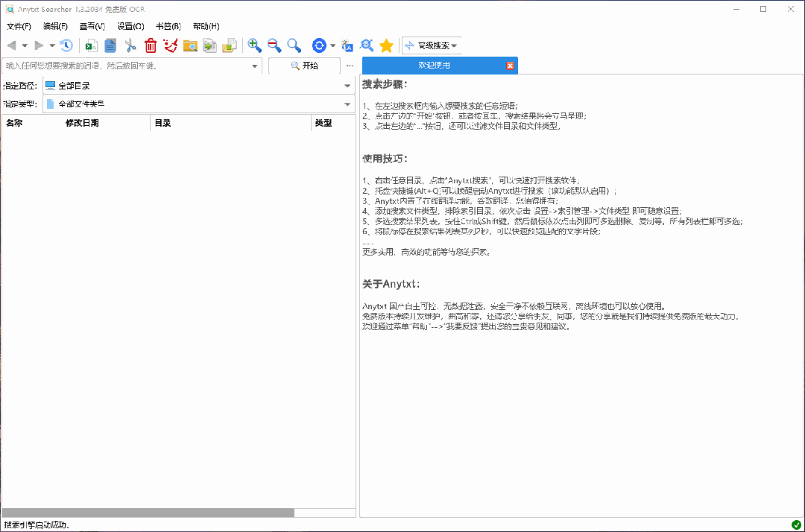The image size is (805, 532).
Task: Open the 文件(F) menu
Action: 19,26
